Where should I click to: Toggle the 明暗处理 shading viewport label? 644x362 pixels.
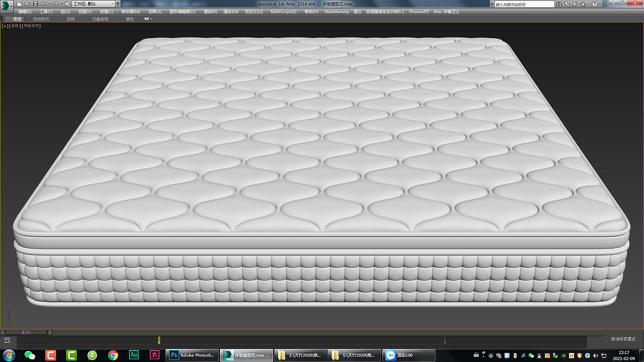32,26
